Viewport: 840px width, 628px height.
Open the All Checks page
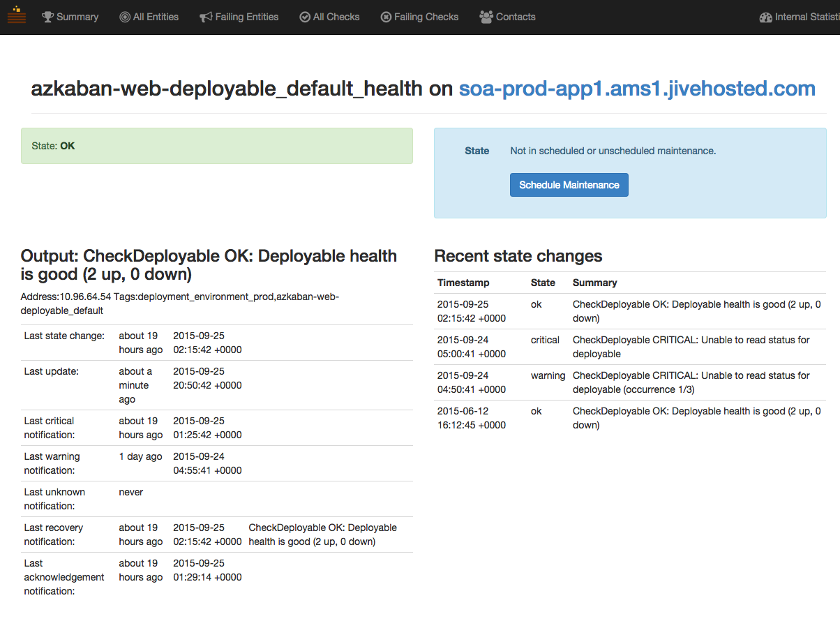[x=329, y=17]
